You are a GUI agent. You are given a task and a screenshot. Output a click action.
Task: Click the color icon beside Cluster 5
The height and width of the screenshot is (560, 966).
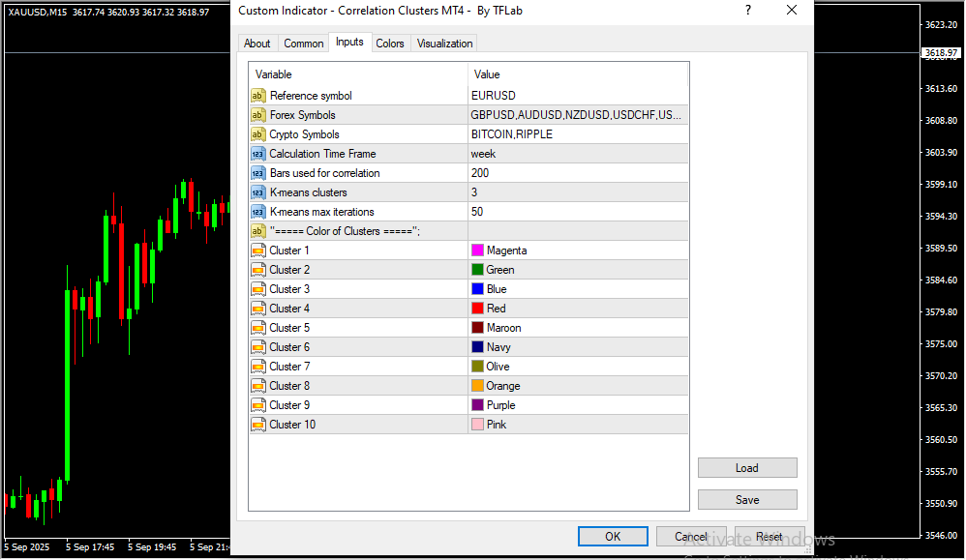[x=257, y=328]
